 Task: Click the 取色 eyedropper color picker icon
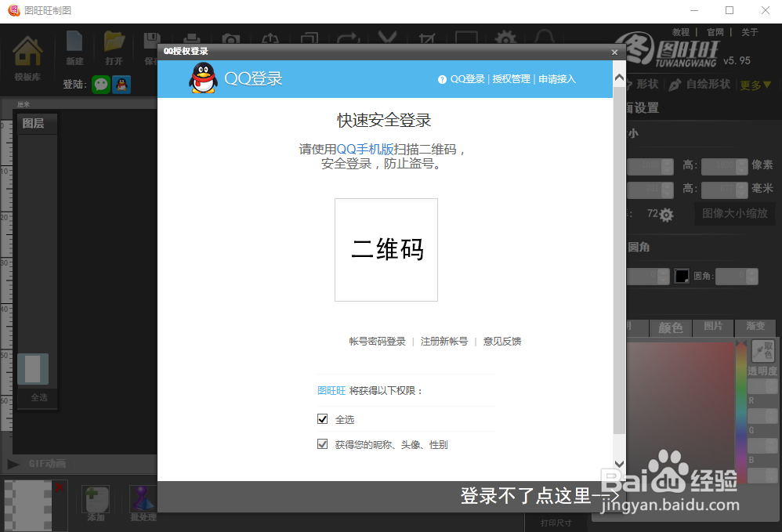[763, 350]
